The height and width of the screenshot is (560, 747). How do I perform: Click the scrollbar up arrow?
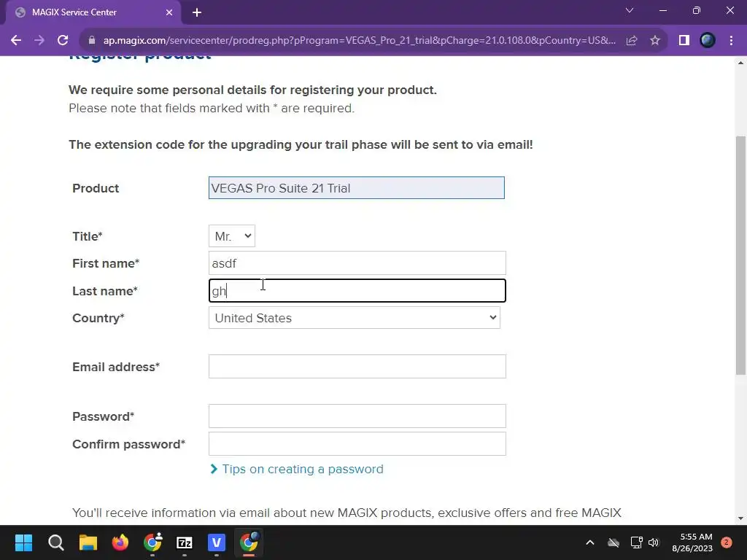(x=741, y=63)
